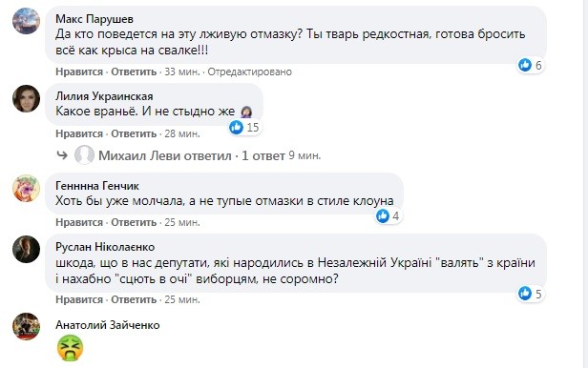Open Анатолий Зайченко's profile avatar
The height and width of the screenshot is (368, 588).
click(x=26, y=326)
